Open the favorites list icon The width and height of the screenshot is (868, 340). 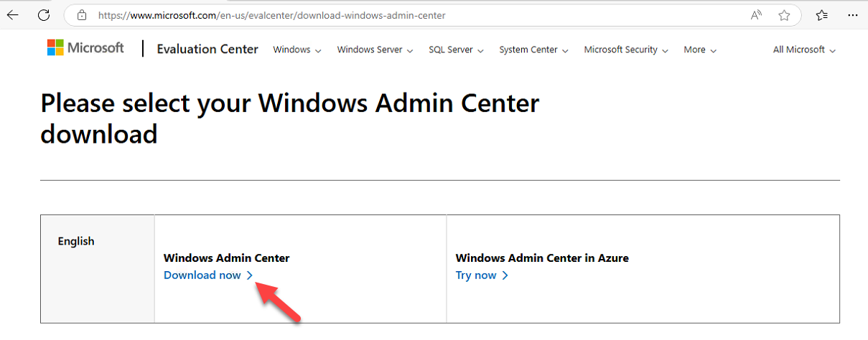[822, 14]
